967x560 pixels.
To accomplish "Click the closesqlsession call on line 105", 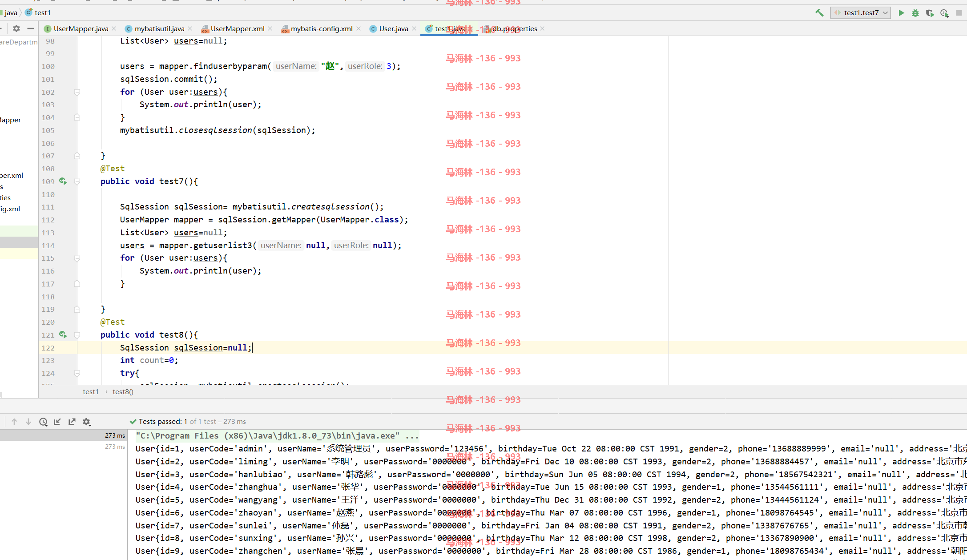I will 216,130.
